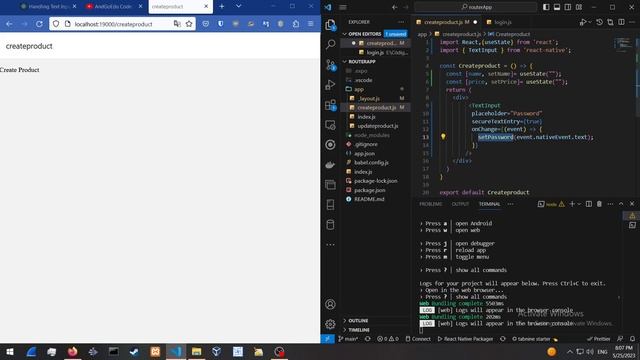This screenshot has height=360, width=640.
Task: Toggle the secondary side bar layout icon
Action: coord(568,7)
